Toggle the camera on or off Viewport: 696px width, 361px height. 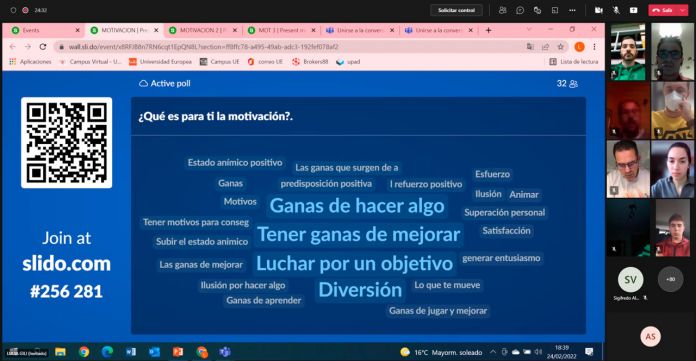[598, 10]
